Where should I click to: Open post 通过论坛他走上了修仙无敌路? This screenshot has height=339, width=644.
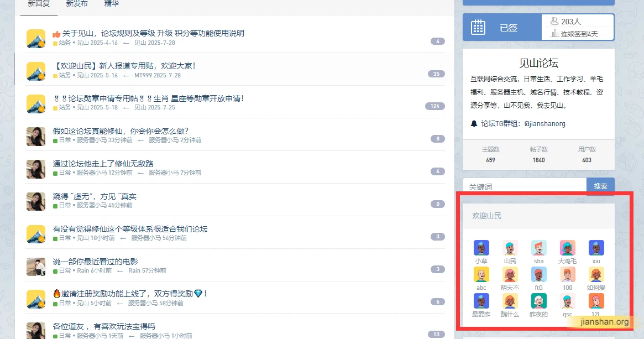tap(103, 164)
